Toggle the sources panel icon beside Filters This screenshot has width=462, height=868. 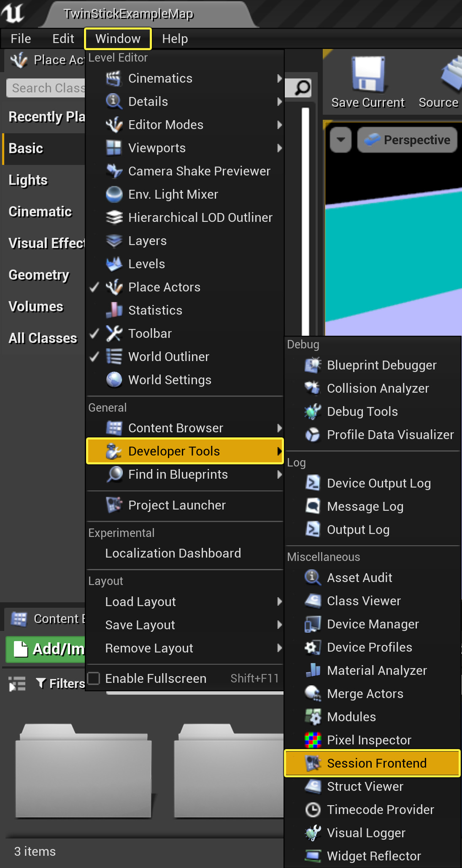17,684
